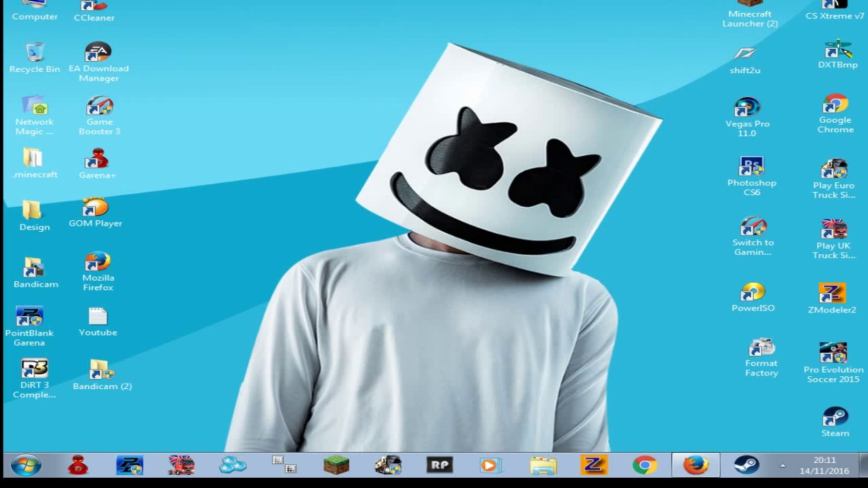This screenshot has height=488, width=868.
Task: Launch Pro Evolution Soccer 2015
Action: [x=833, y=363]
